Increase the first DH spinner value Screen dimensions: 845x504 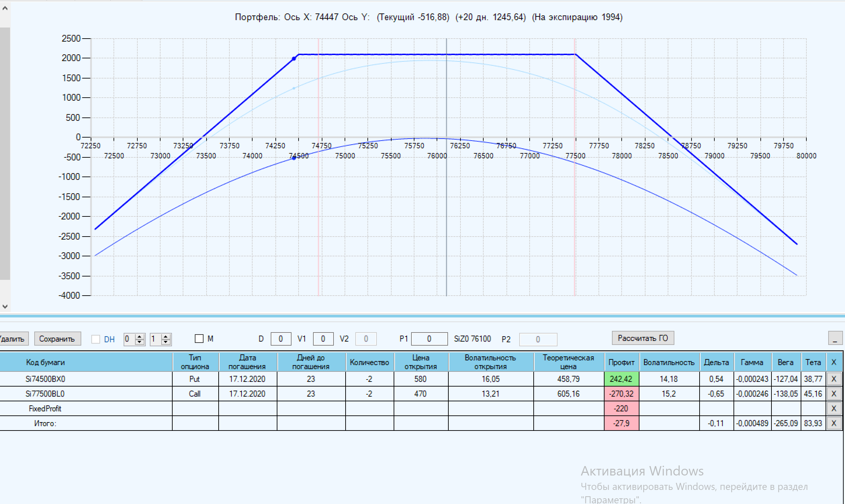139,337
